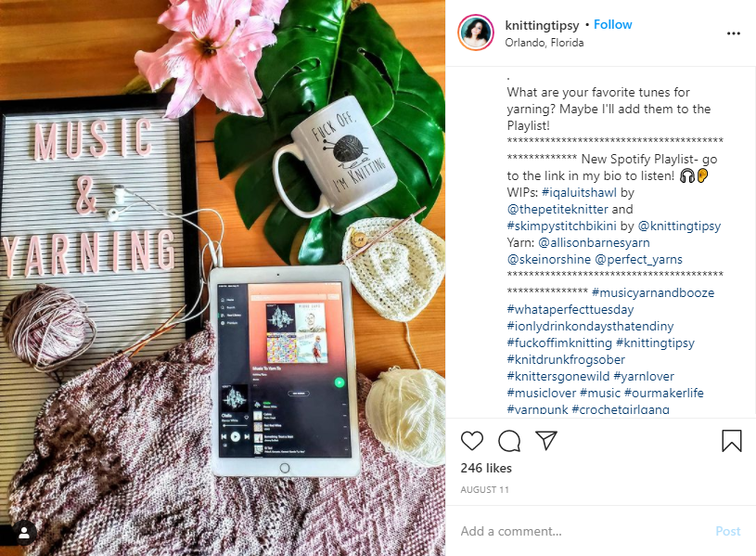Open the Orlando, Florida location link

click(x=545, y=43)
